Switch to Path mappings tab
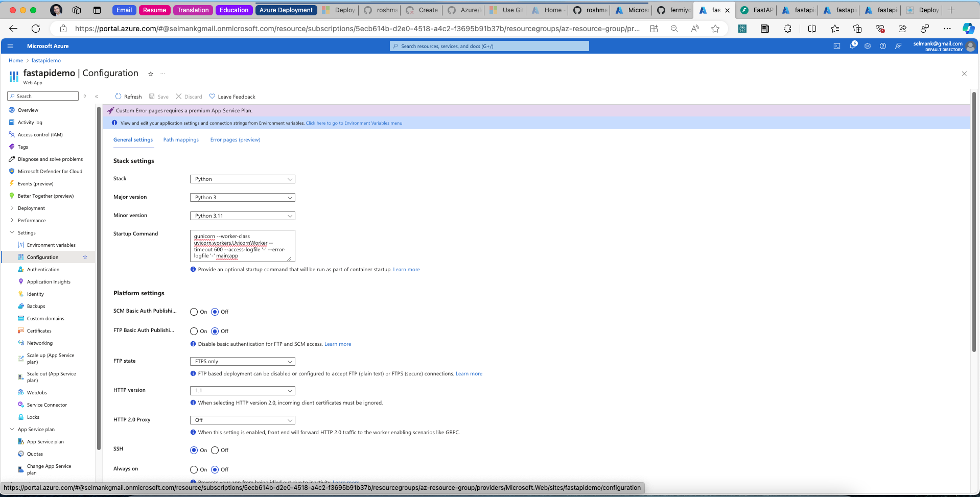The image size is (980, 497). (x=181, y=139)
